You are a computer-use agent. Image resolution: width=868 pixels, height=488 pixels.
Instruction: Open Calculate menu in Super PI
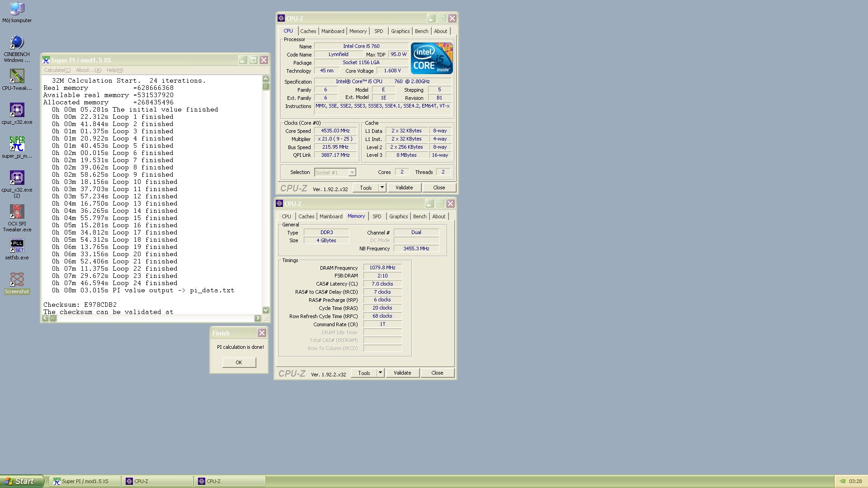(57, 70)
